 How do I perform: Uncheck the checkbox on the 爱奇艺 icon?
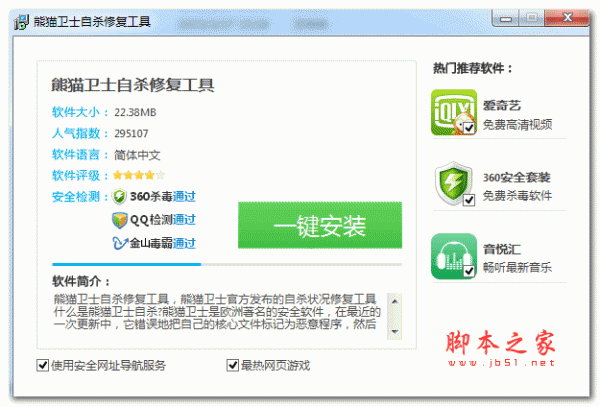coord(469,128)
